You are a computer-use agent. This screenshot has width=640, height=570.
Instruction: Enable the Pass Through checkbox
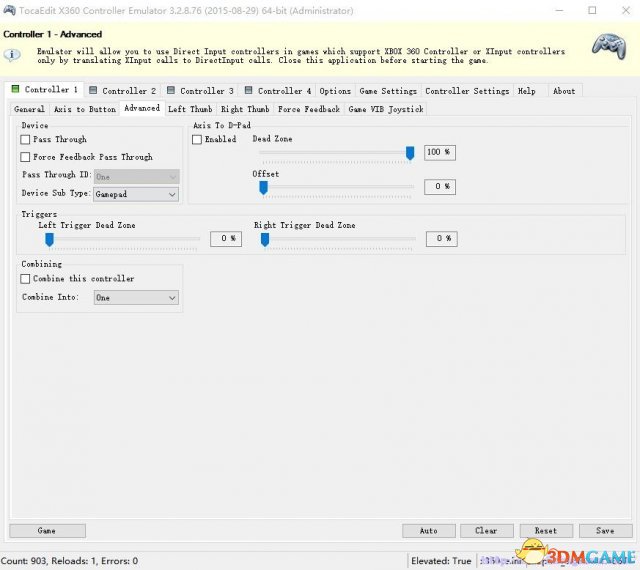click(x=25, y=140)
